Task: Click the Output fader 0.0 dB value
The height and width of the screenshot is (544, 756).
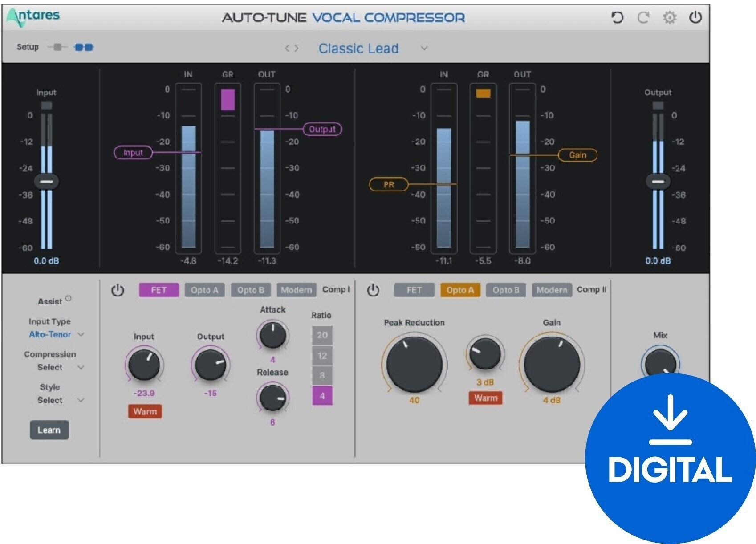Action: coord(658,261)
